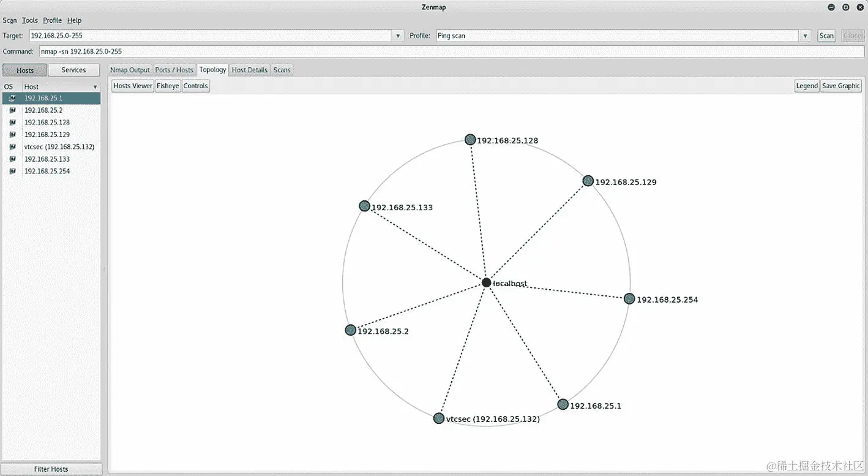The width and height of the screenshot is (868, 476).
Task: Toggle Fisheye mode
Action: [x=168, y=86]
